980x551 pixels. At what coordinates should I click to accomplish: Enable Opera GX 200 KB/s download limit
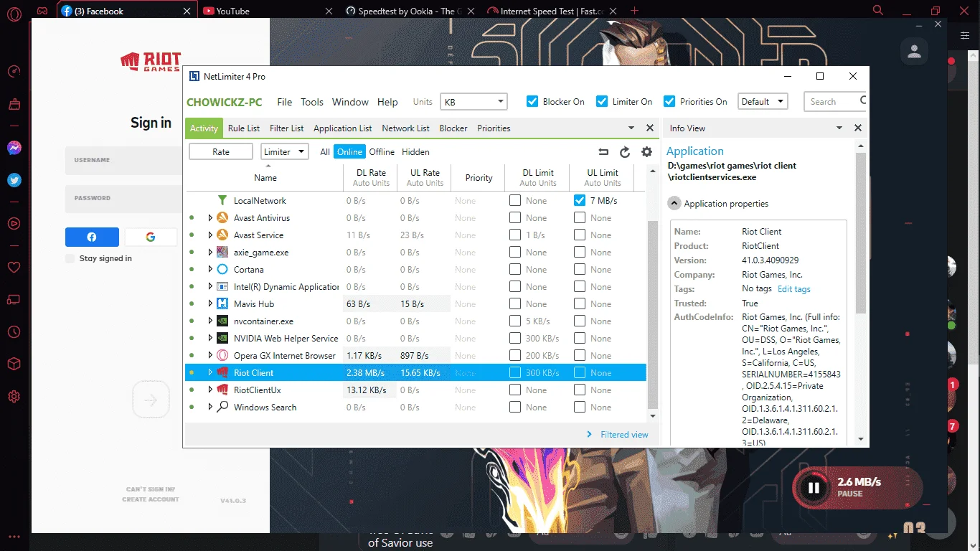(x=515, y=356)
